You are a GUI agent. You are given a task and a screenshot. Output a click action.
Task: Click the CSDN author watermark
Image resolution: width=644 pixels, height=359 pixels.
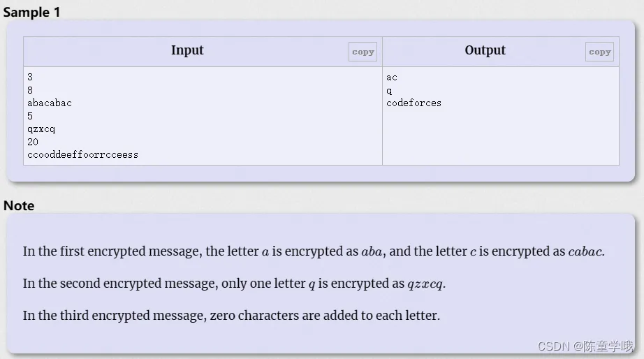point(586,346)
